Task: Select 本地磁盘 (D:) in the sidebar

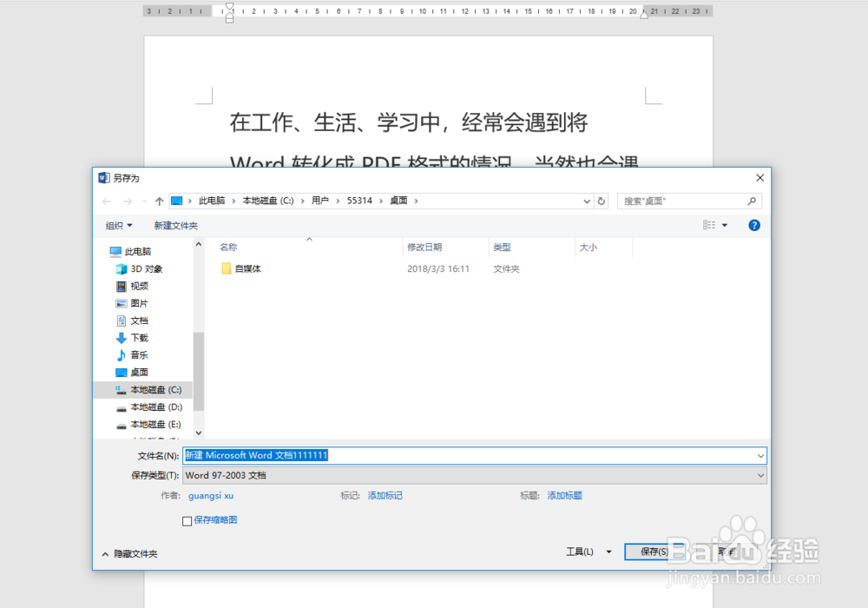Action: point(149,406)
